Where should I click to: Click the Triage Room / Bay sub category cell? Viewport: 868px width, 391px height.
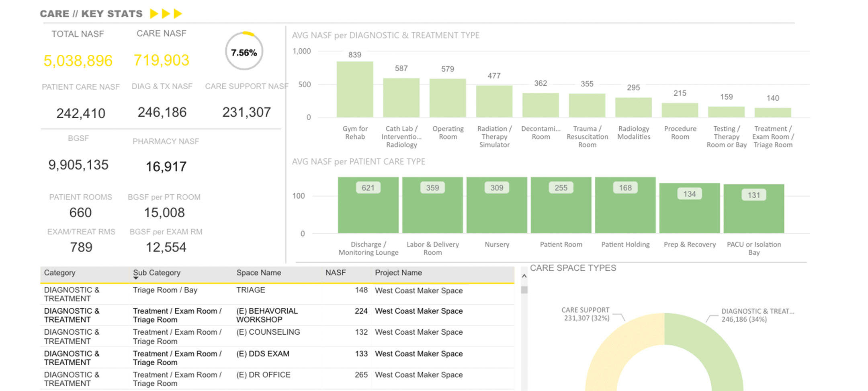pyautogui.click(x=165, y=290)
